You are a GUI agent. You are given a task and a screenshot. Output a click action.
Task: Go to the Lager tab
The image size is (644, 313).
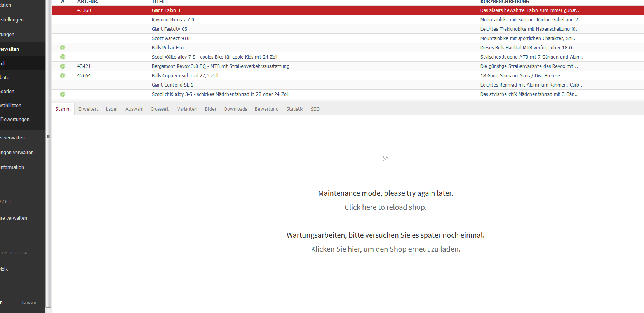(111, 109)
